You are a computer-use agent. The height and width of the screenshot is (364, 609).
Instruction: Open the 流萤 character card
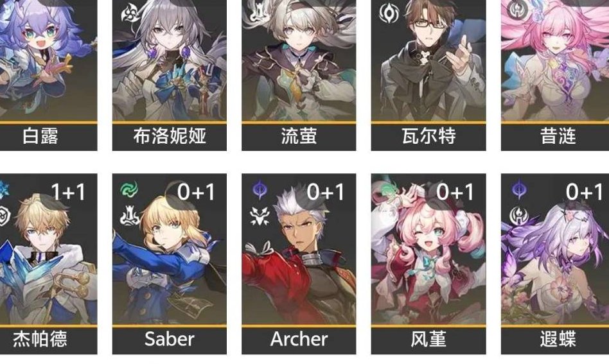pos(299,75)
